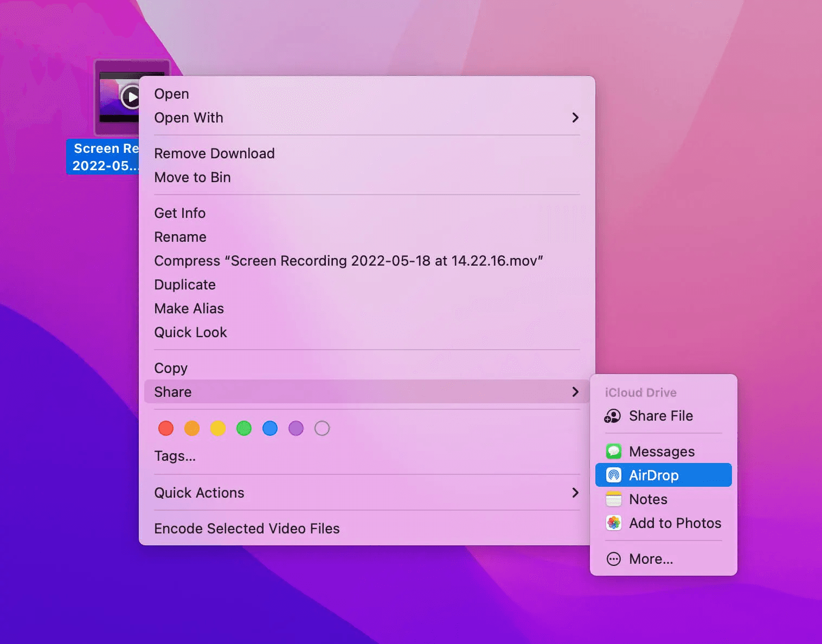Choose Open With in the context menu
Viewport: 822px width, 644px height.
coord(367,118)
